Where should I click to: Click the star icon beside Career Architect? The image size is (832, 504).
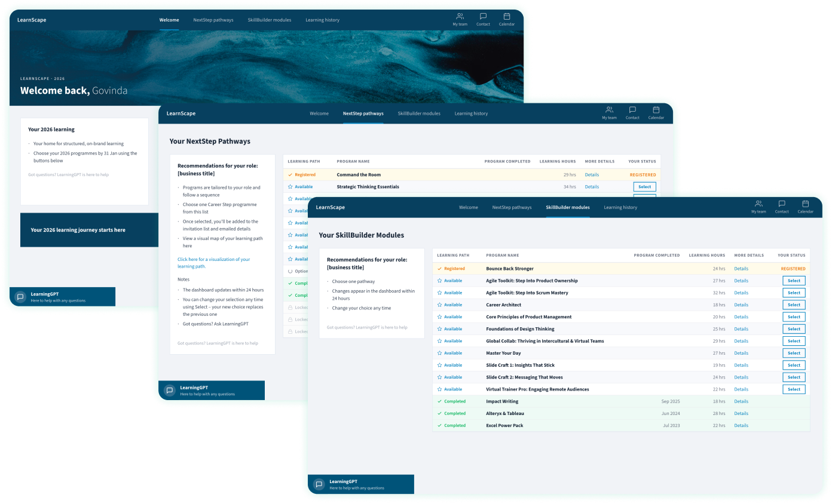[441, 305]
